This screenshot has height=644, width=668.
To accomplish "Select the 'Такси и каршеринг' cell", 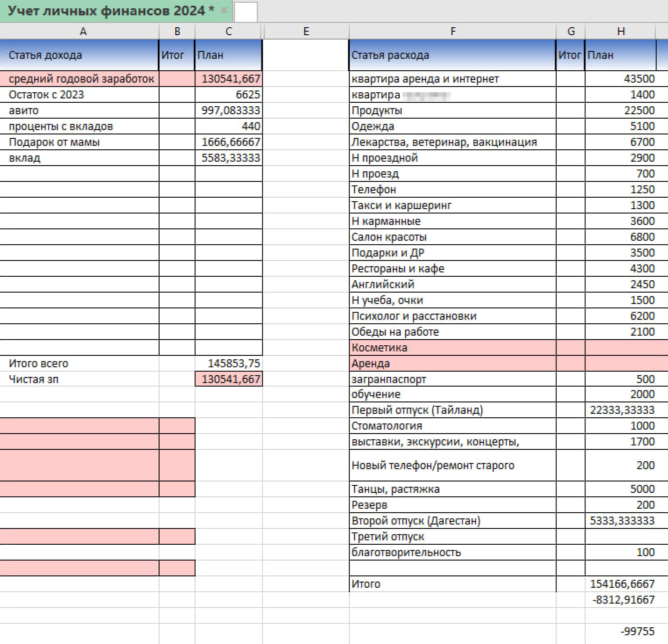I will (453, 205).
